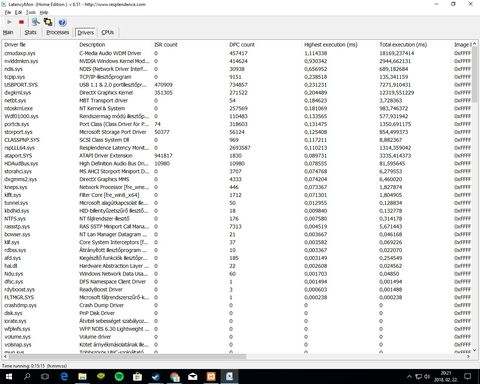The width and height of the screenshot is (480, 384).
Task: Click the vertical scrollbar down arrow
Action: 475,350
